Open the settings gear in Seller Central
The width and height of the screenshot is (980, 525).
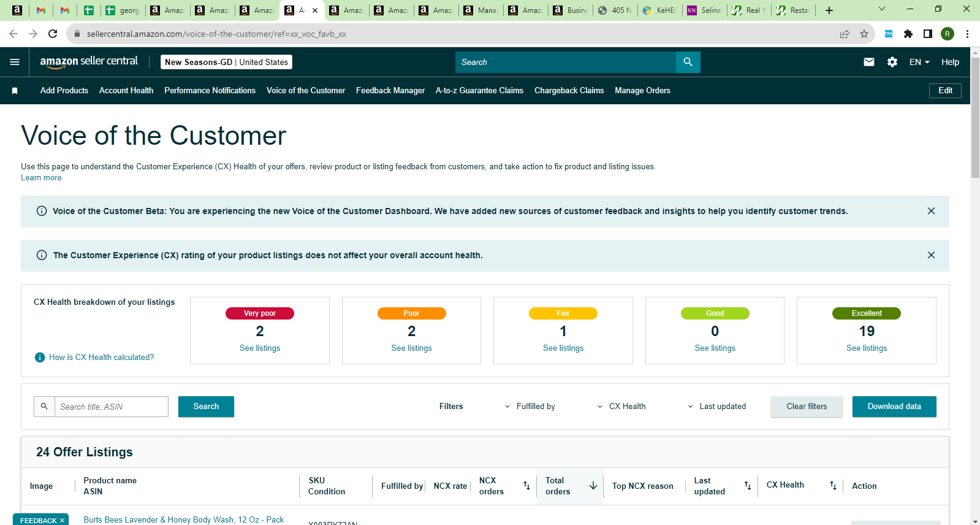click(892, 62)
